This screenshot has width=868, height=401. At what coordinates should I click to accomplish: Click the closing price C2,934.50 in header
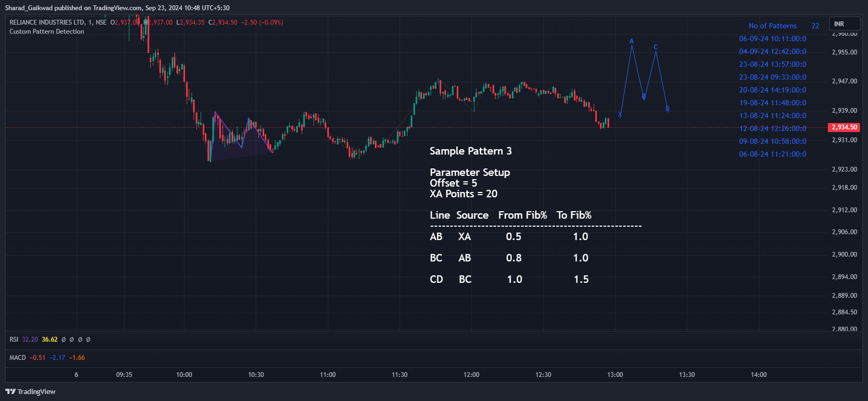(222, 22)
